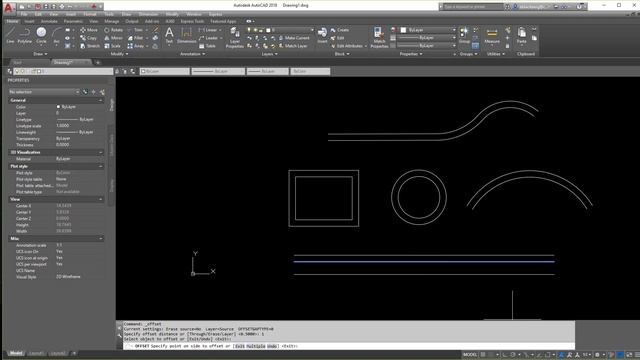
Task: Click the AutoCAD application menu logo
Action: pyautogui.click(x=8, y=7)
